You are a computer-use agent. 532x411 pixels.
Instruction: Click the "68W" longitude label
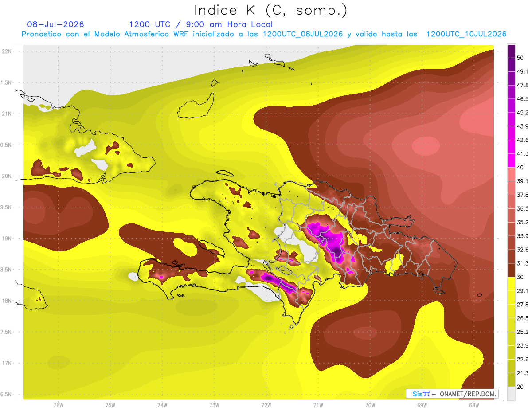[474, 405]
